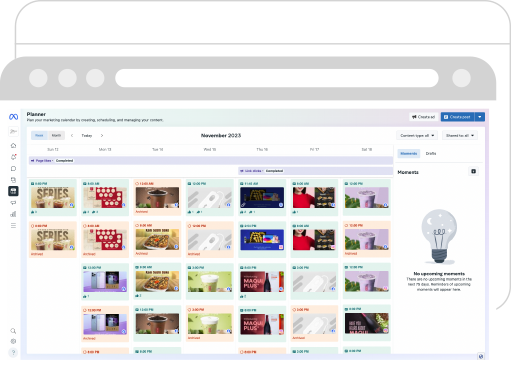Viewport: 511px width, 369px height.
Task: Open the All tools hamburger menu icon
Action: [13, 226]
